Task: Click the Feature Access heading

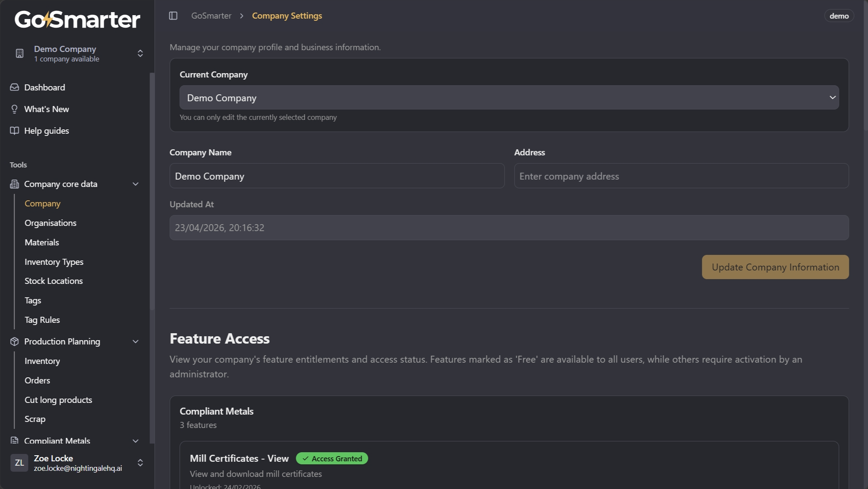Action: [x=220, y=338]
